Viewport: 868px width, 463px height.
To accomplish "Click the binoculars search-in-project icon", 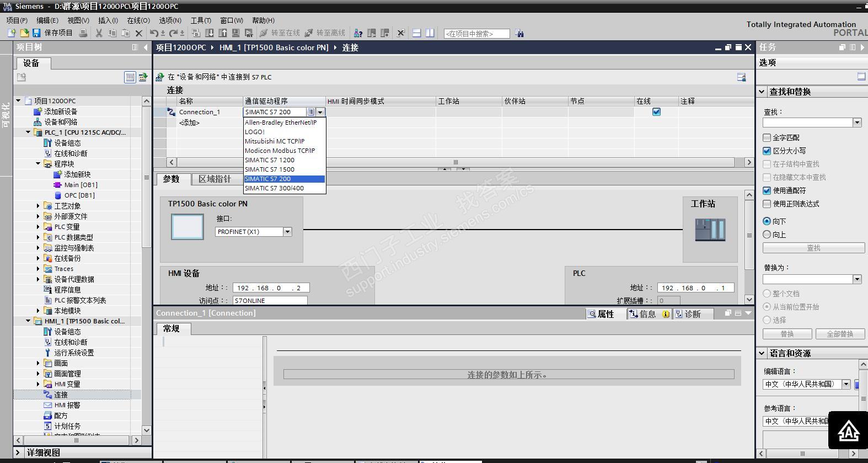I will [x=519, y=34].
